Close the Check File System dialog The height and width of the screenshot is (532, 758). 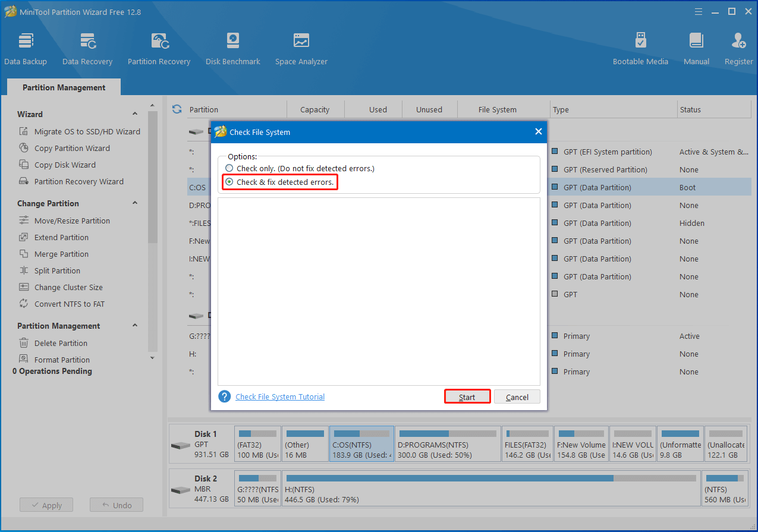pos(538,131)
